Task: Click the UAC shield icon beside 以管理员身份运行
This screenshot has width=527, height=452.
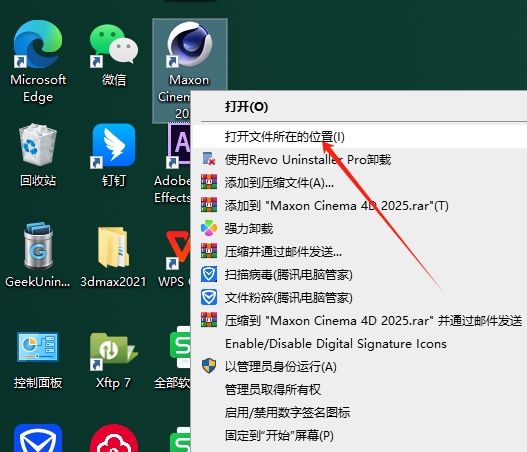Action: coord(209,366)
